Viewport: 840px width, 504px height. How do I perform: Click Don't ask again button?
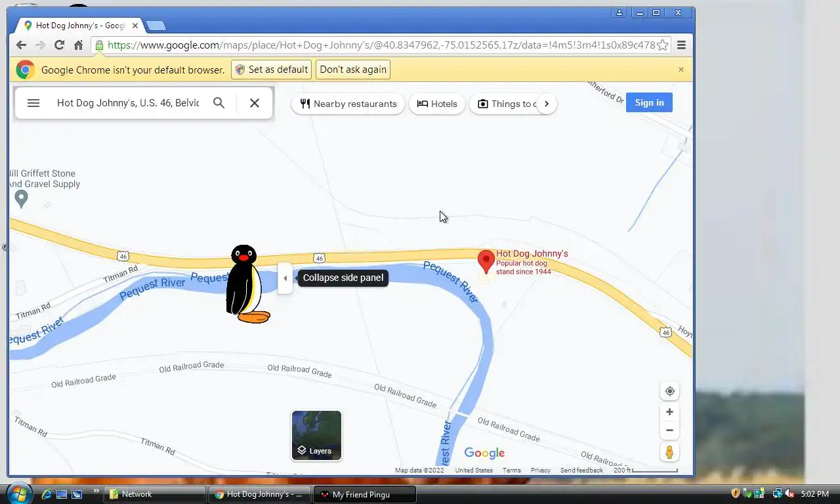pyautogui.click(x=353, y=70)
